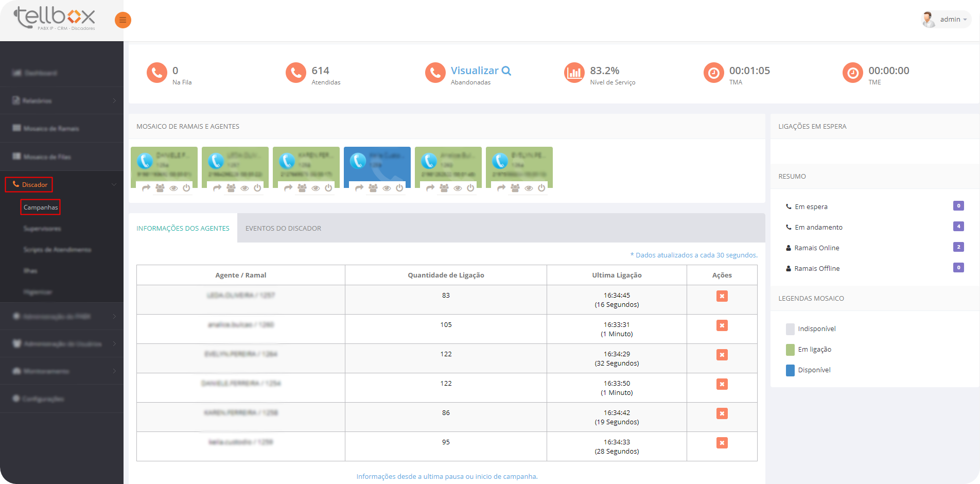
Task: Click the transfer arrow on the blue agent card
Action: coord(359,188)
